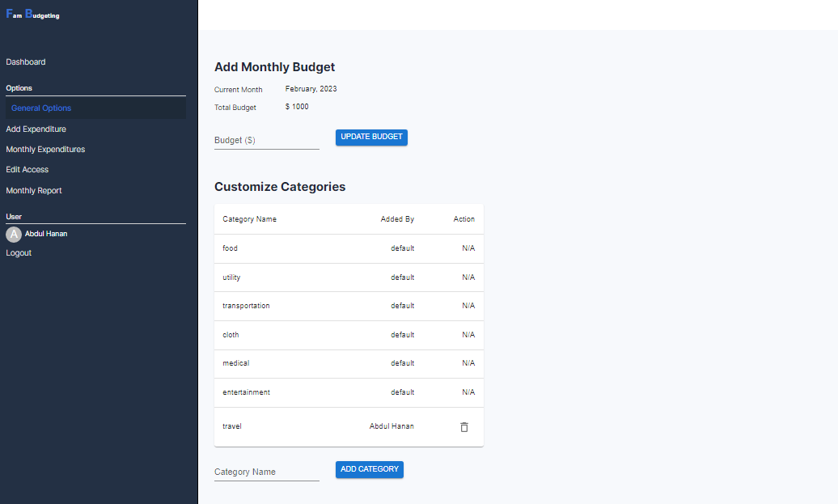Click the Abdul Hanan username text
Image resolution: width=838 pixels, height=504 pixels.
[46, 234]
